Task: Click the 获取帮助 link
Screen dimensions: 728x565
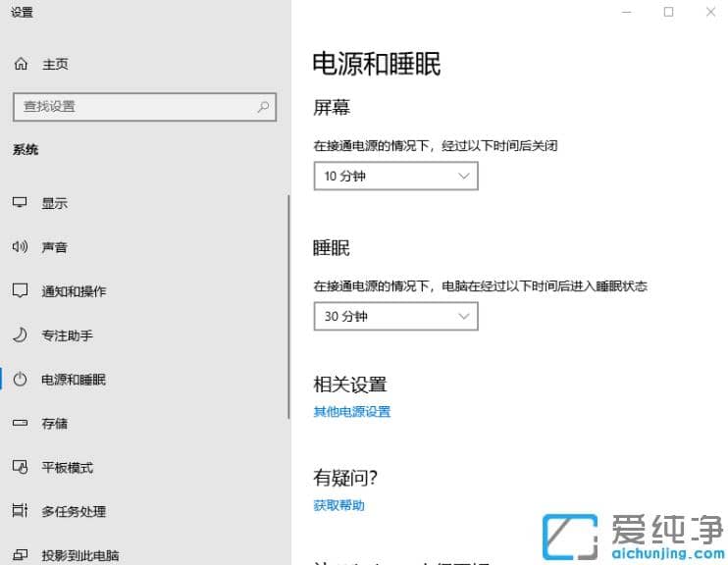Action: [338, 505]
